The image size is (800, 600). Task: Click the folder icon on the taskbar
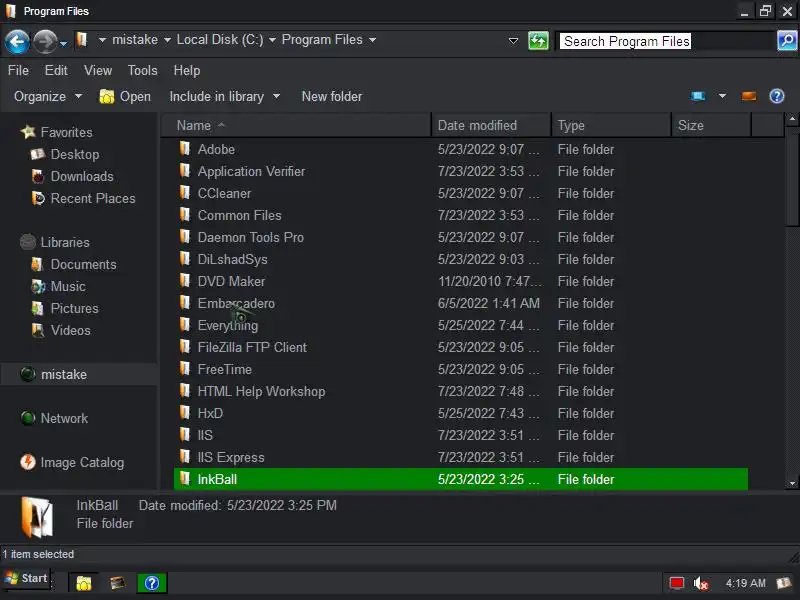point(84,583)
